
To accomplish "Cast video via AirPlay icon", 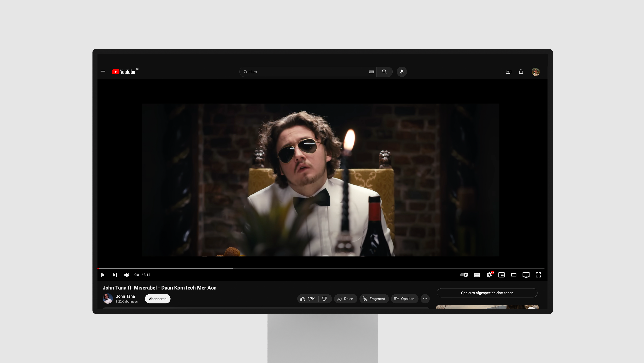I will pyautogui.click(x=526, y=275).
